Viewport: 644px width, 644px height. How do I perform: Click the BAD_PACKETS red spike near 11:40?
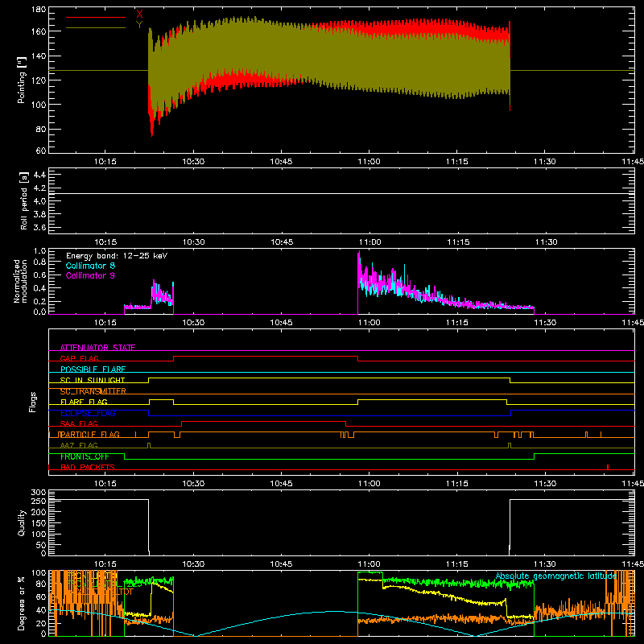click(608, 467)
